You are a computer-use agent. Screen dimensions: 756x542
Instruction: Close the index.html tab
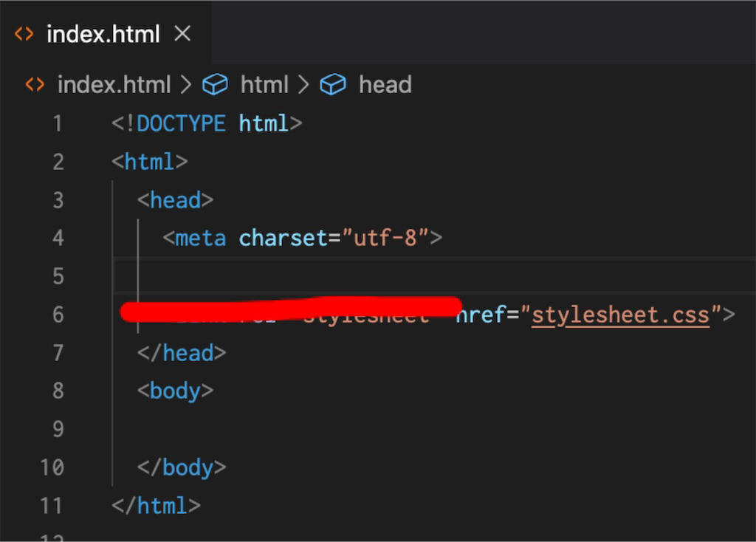coord(182,34)
